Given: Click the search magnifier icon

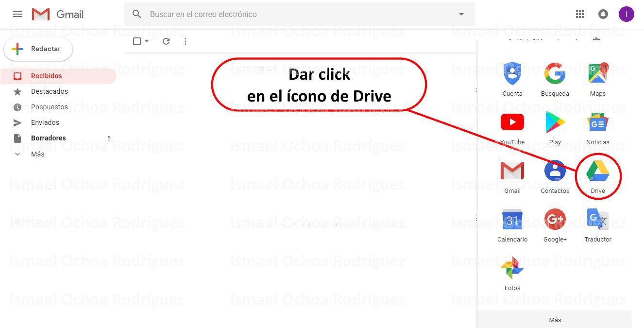Looking at the screenshot, I should [x=137, y=14].
